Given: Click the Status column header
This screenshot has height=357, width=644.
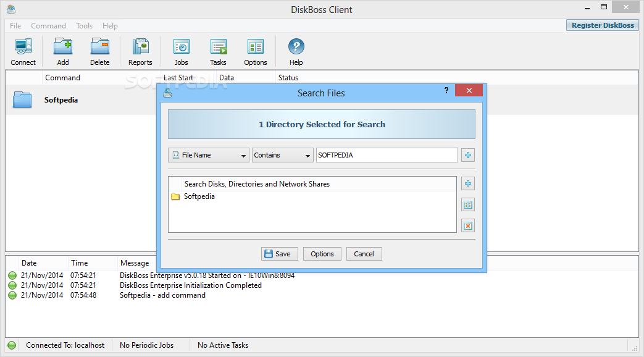Looking at the screenshot, I should pos(288,78).
